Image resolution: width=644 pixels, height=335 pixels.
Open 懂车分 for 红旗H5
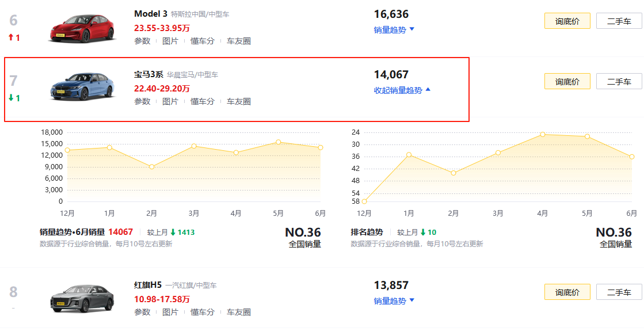click(x=202, y=312)
